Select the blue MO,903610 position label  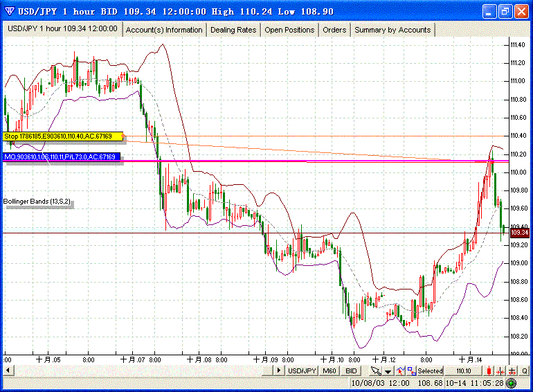click(62, 157)
